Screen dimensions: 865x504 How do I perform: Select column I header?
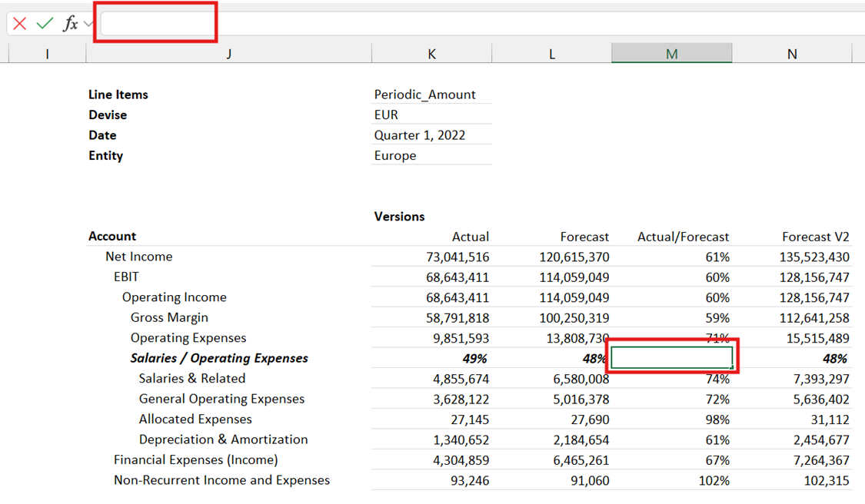[x=47, y=53]
